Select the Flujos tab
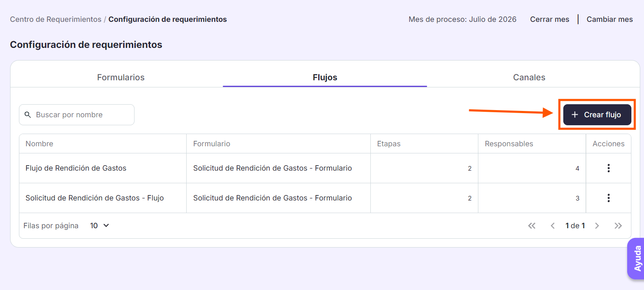Image resolution: width=644 pixels, height=290 pixels. 325,77
